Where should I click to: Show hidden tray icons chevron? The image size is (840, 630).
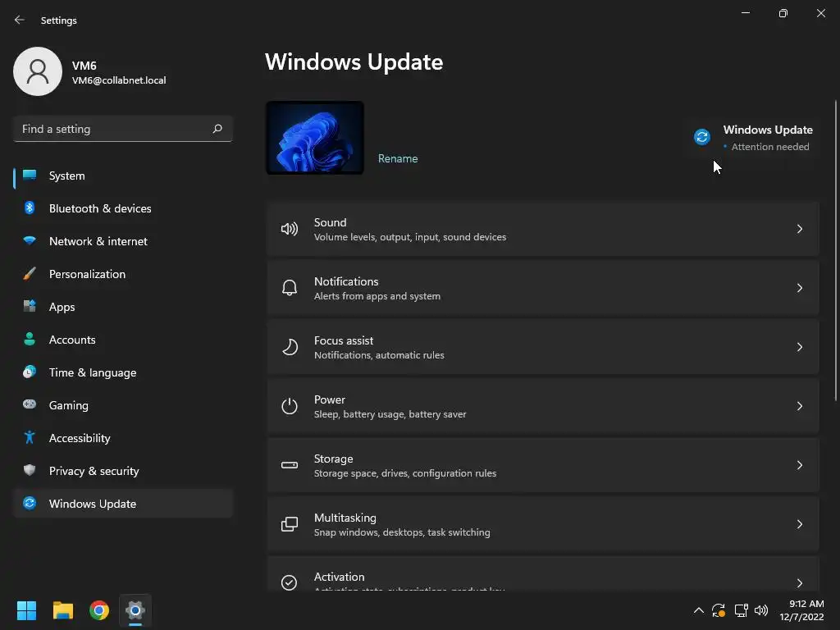(x=699, y=610)
